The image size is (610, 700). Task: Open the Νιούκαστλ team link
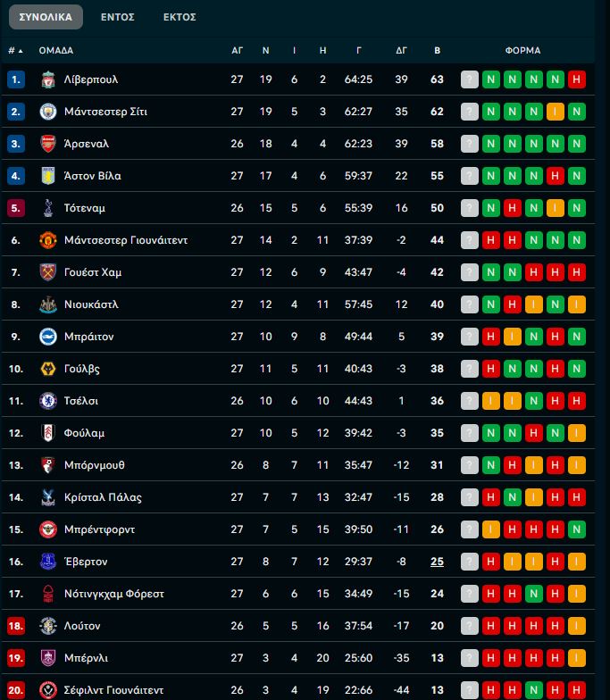91,304
